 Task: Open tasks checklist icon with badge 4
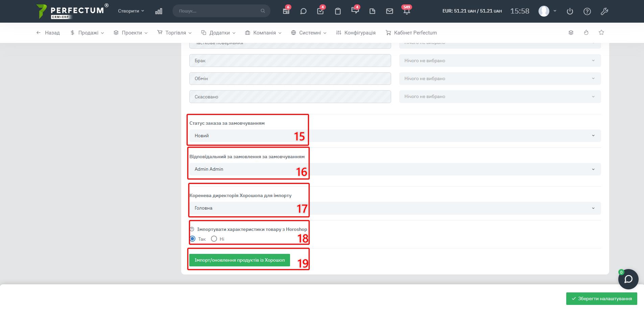pyautogui.click(x=320, y=11)
